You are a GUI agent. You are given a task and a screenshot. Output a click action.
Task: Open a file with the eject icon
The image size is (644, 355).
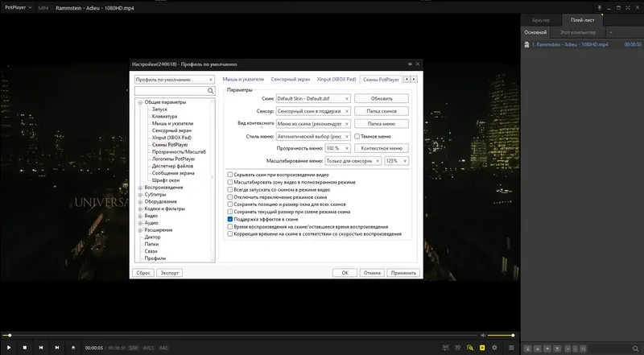click(73, 348)
